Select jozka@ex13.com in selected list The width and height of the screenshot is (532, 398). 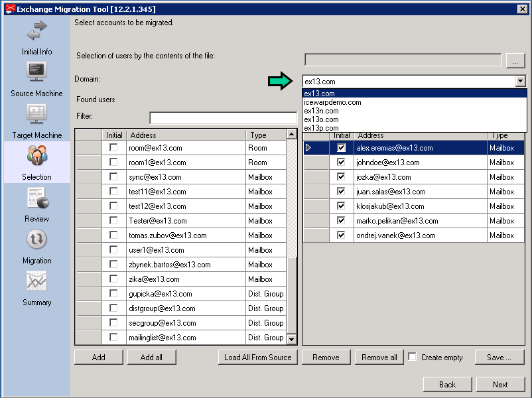[421, 177]
